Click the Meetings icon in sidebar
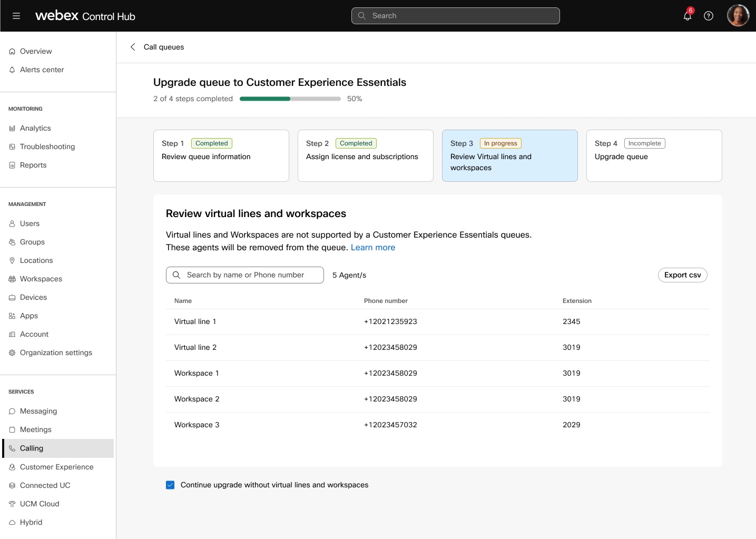 [x=12, y=430]
